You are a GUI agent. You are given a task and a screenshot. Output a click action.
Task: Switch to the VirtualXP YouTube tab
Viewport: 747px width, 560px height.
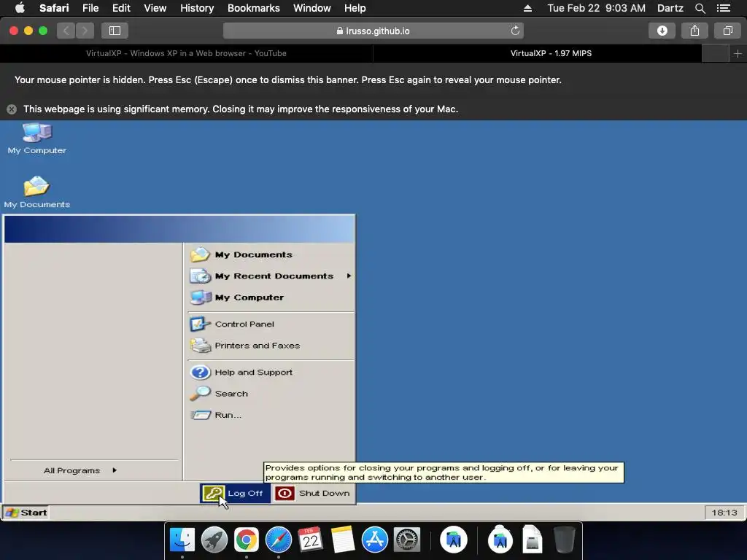186,53
